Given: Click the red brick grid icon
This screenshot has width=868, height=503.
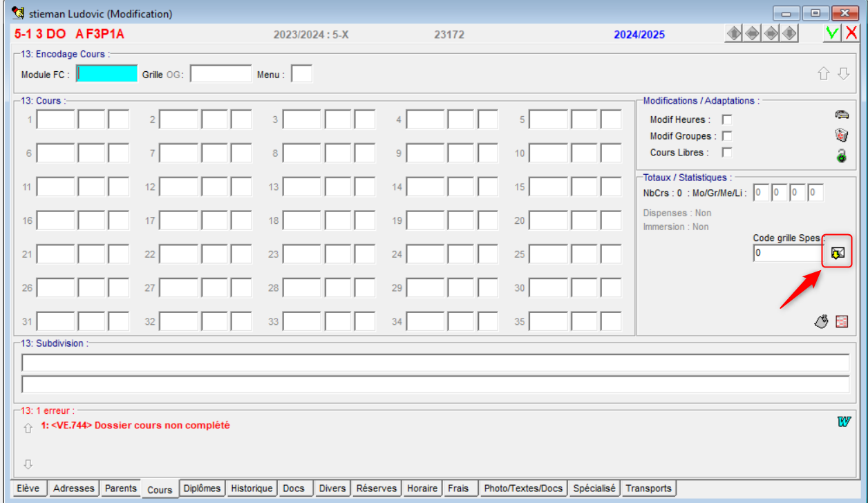Looking at the screenshot, I should [x=842, y=321].
